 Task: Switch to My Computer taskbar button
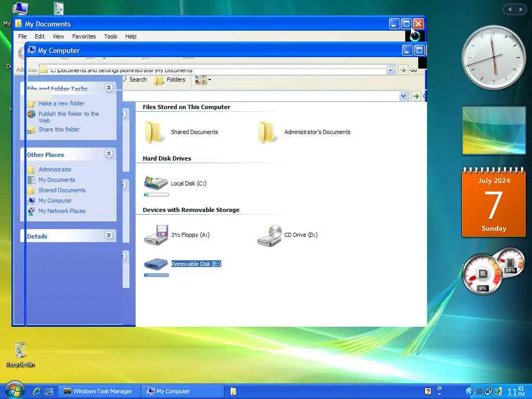pyautogui.click(x=182, y=391)
